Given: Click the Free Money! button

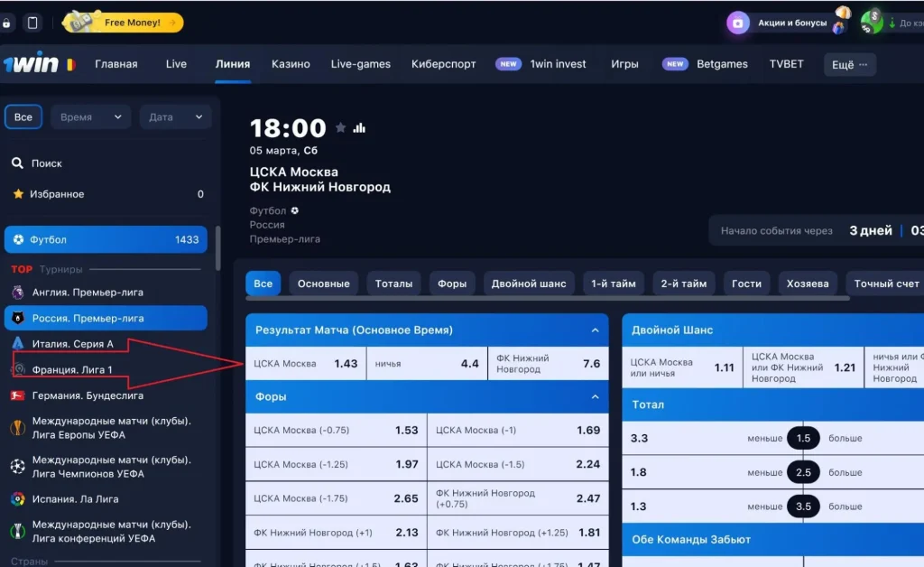Looking at the screenshot, I should tap(123, 23).
